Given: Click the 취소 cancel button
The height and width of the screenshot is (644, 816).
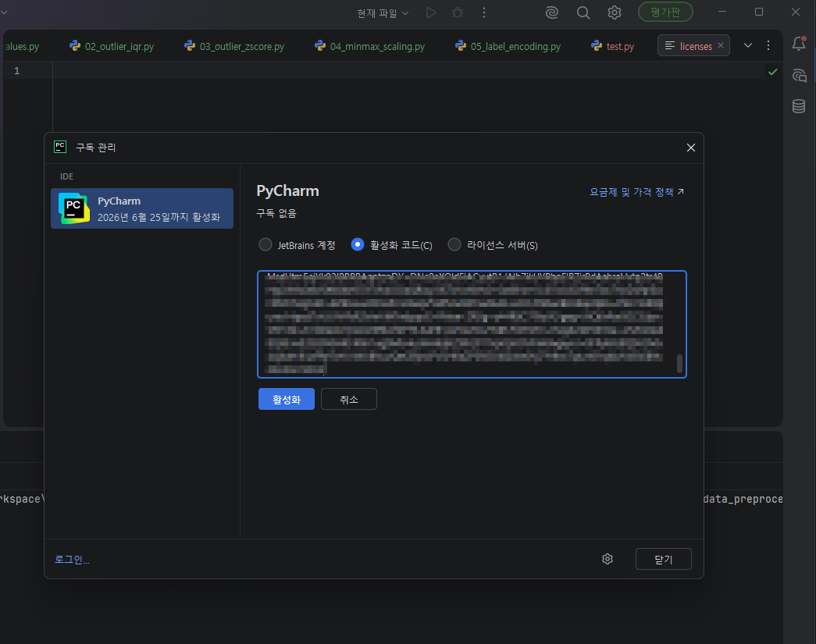Looking at the screenshot, I should point(349,399).
